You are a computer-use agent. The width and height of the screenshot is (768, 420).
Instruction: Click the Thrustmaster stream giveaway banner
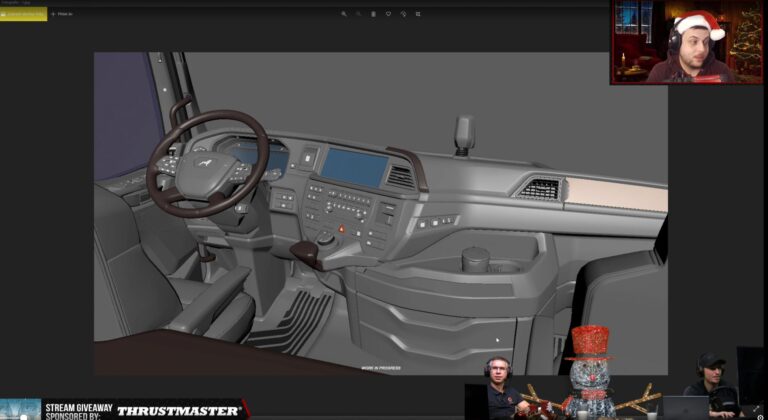pos(125,409)
